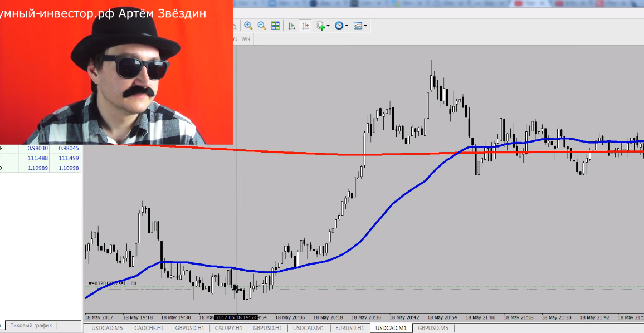Open the CADCHF.H1 chart tab
Screen dimensions: 644x333
(149, 328)
